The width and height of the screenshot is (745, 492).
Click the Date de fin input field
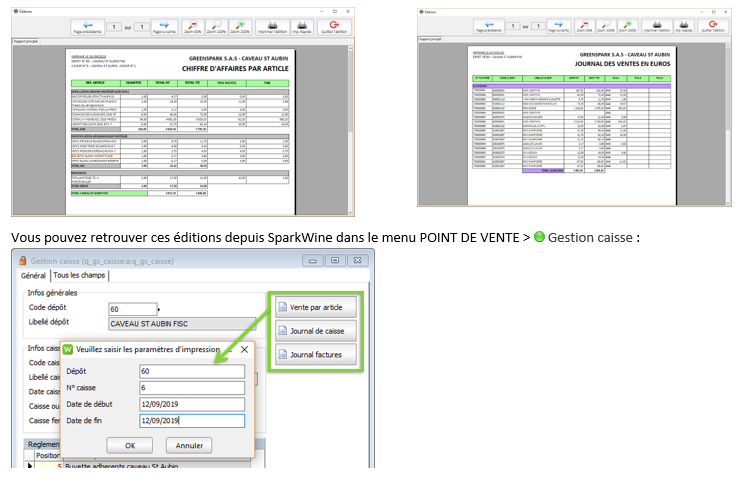(x=190, y=420)
